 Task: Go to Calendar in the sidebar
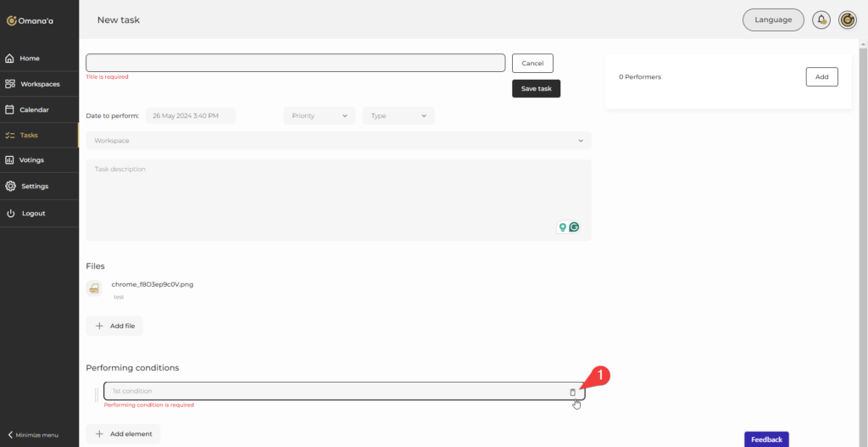(x=34, y=109)
